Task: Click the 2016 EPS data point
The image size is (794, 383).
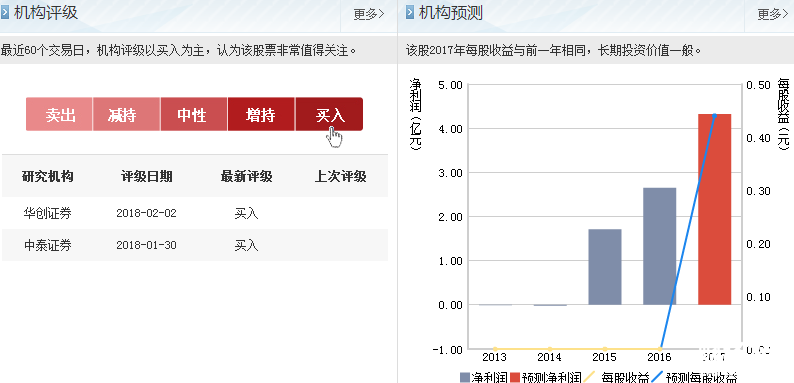Action: 659,349
